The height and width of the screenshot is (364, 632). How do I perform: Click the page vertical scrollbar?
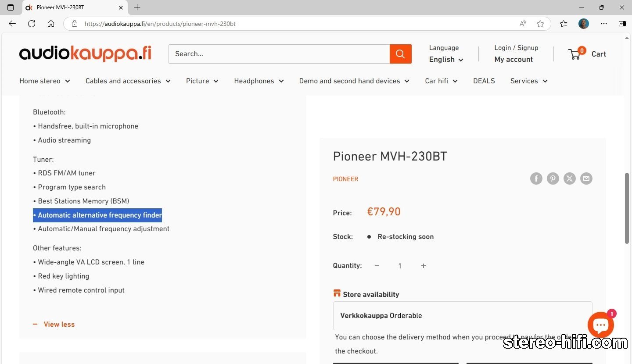click(x=627, y=208)
